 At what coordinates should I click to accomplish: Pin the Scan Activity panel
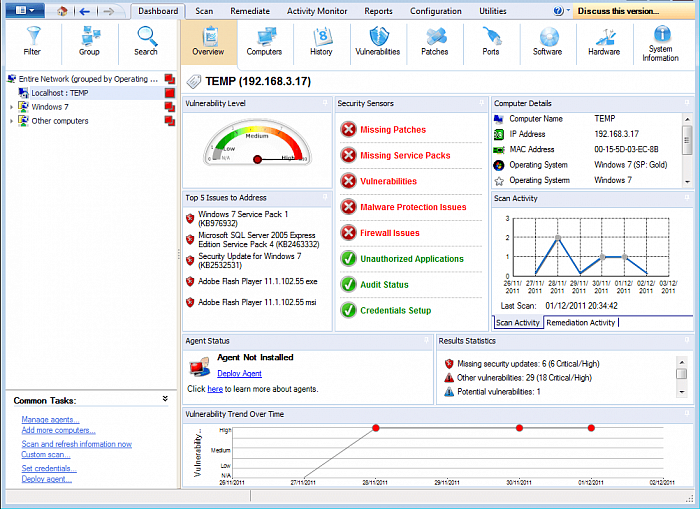687,198
